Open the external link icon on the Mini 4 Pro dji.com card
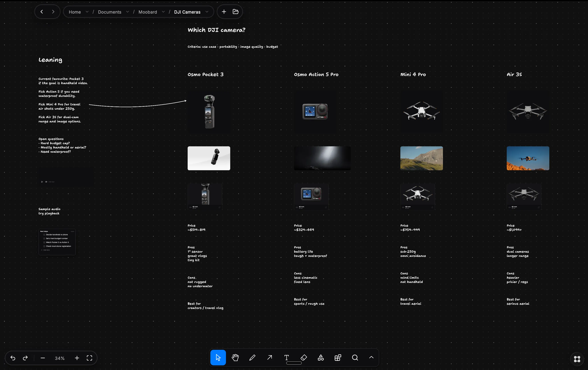 click(x=432, y=208)
